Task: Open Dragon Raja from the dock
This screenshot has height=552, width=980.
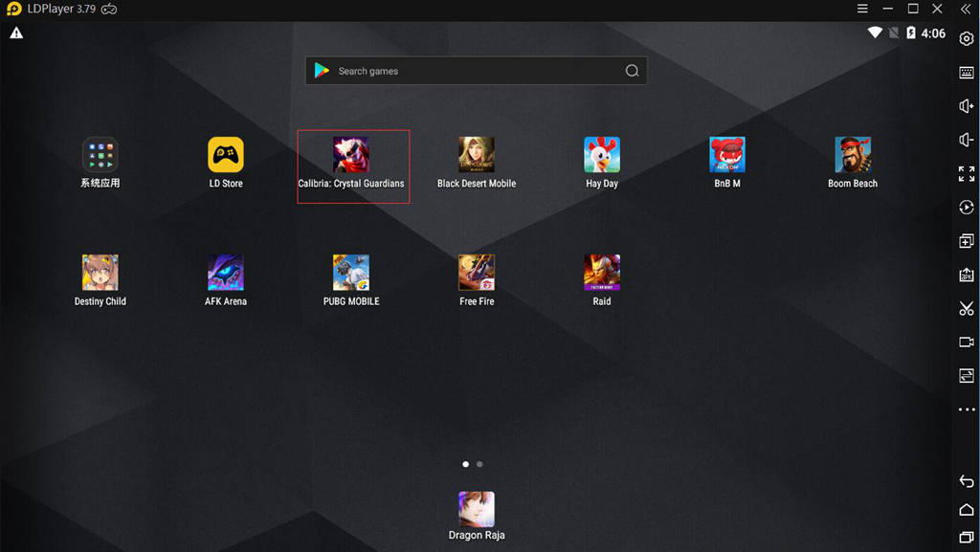Action: [x=477, y=509]
